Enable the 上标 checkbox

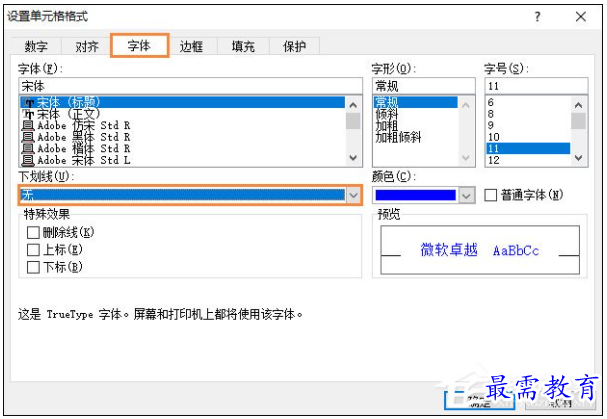pos(33,250)
